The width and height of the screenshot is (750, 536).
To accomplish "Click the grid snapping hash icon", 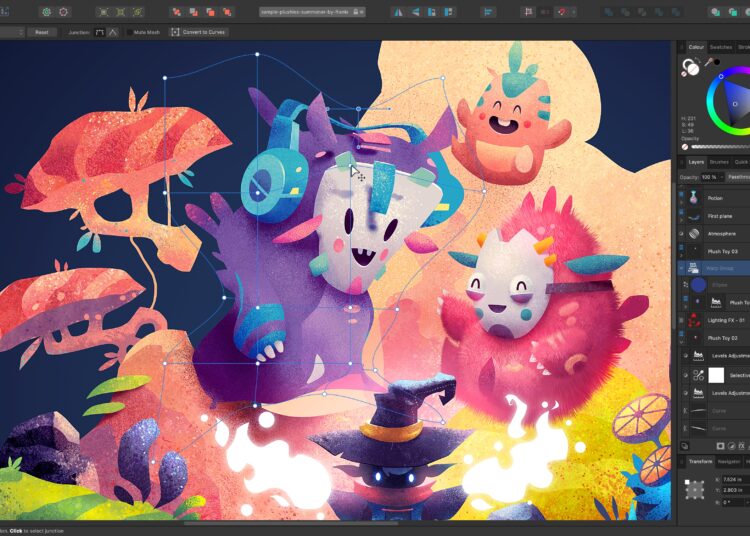I will click(528, 12).
